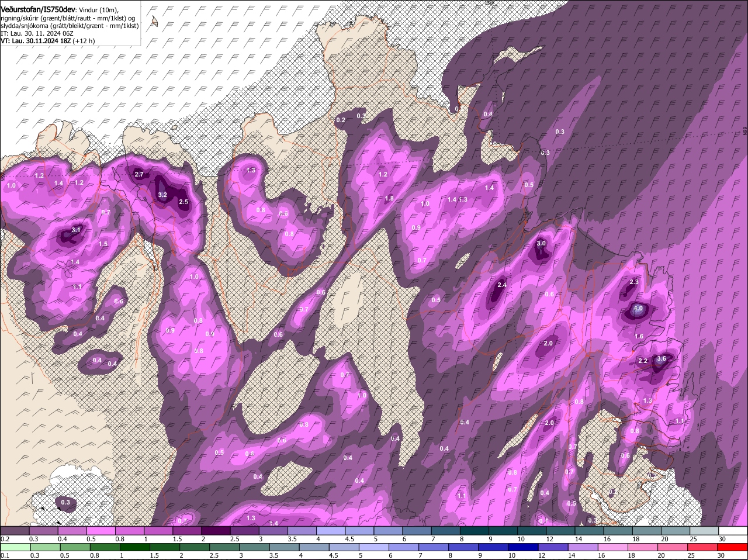The height and width of the screenshot is (560, 748).
Task: Click the snow legend swatch starting at 0.2
Action: [x=15, y=530]
